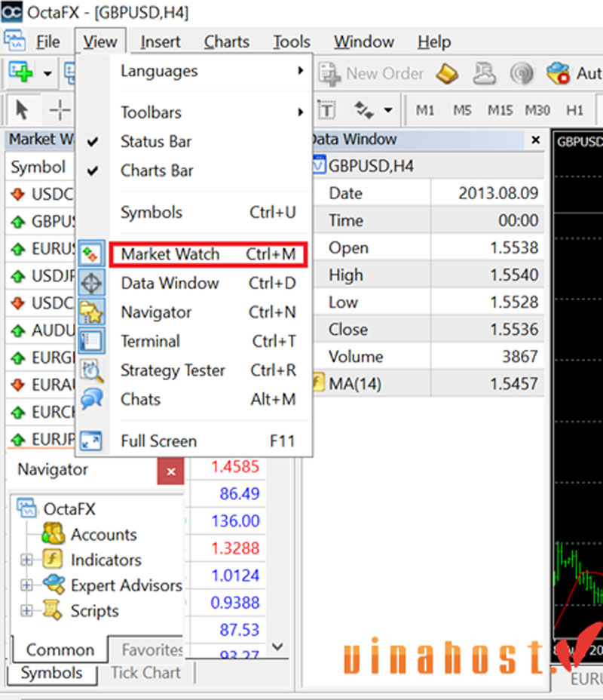Switch to M1 timeframe

coord(425,110)
